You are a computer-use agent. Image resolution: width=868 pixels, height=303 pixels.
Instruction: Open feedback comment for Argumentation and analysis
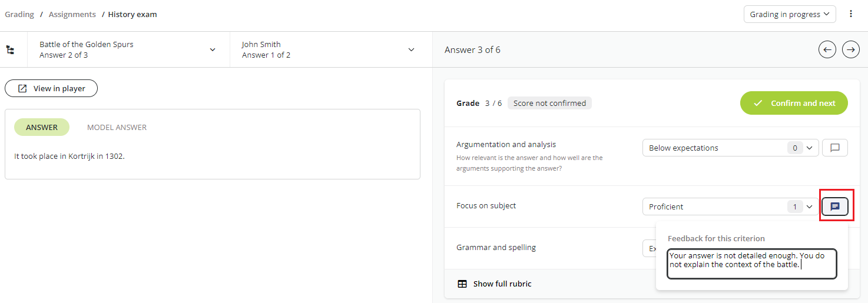pyautogui.click(x=835, y=148)
